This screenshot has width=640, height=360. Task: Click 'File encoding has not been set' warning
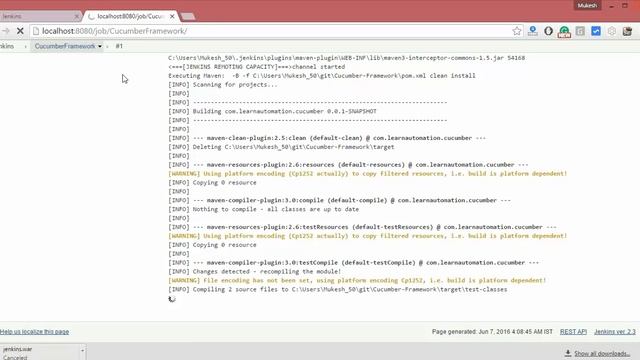point(357,280)
